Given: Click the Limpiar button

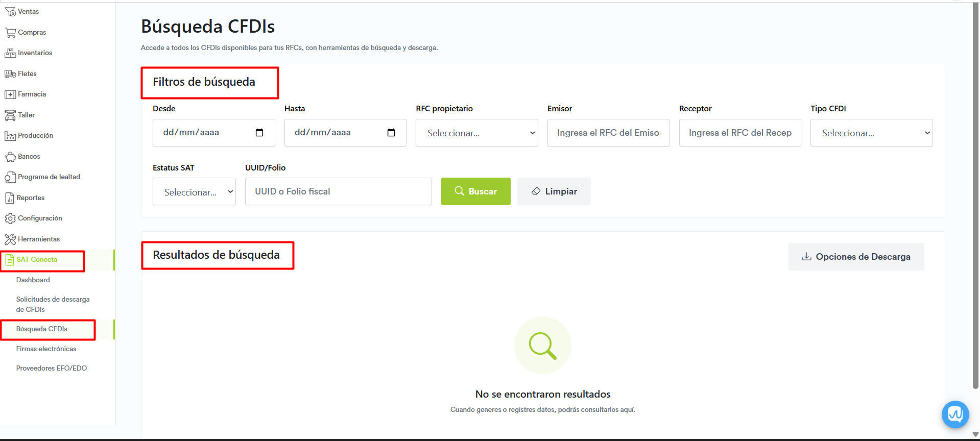Looking at the screenshot, I should pyautogui.click(x=554, y=191).
